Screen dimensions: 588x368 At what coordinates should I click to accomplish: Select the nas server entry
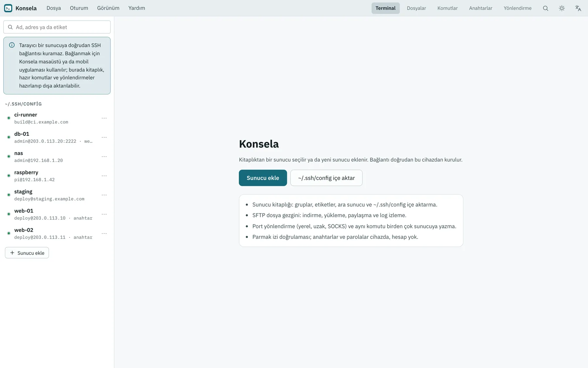57,157
